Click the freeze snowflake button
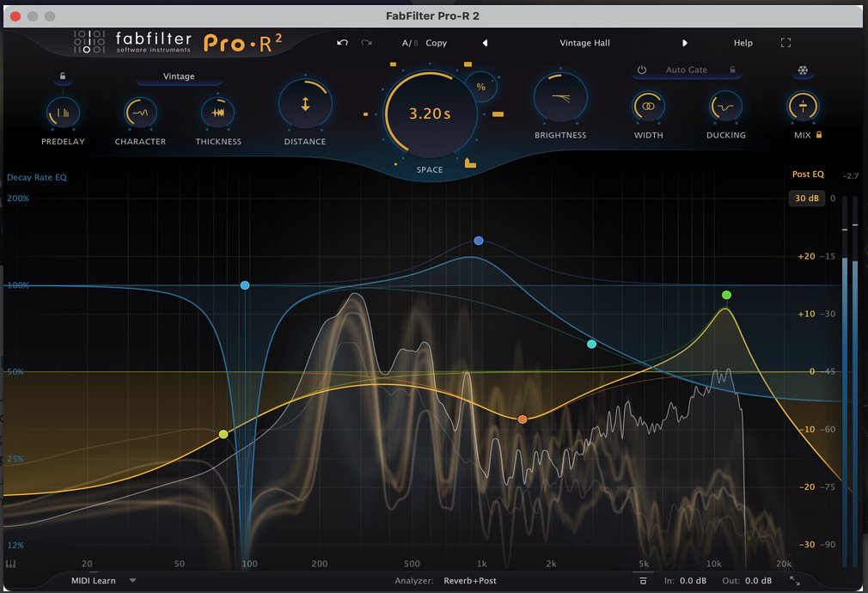This screenshot has width=868, height=593. pos(803,70)
